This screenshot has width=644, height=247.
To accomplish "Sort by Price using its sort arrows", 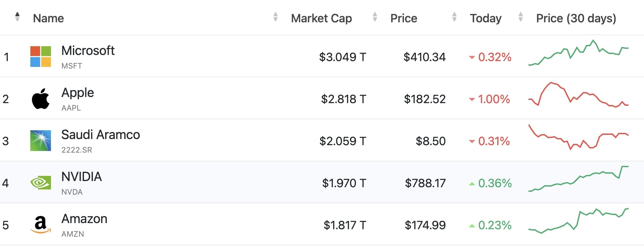I will 454,17.
